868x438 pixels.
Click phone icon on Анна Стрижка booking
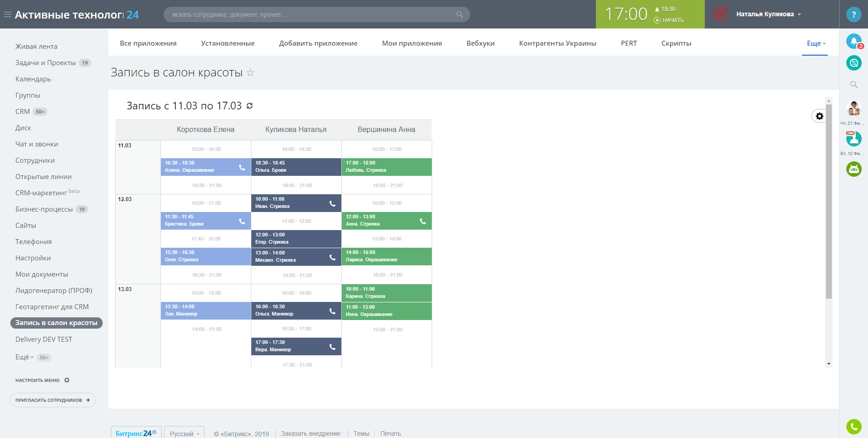(x=423, y=221)
